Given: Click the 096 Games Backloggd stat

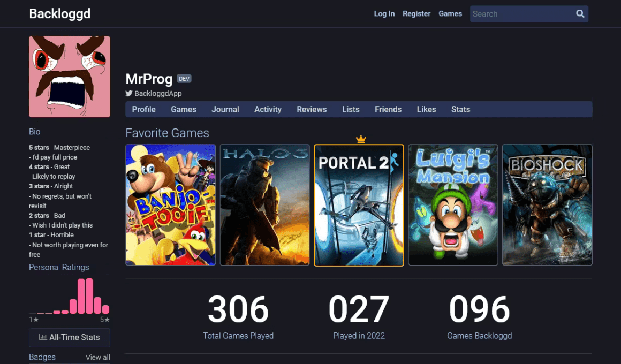Looking at the screenshot, I should click(479, 316).
